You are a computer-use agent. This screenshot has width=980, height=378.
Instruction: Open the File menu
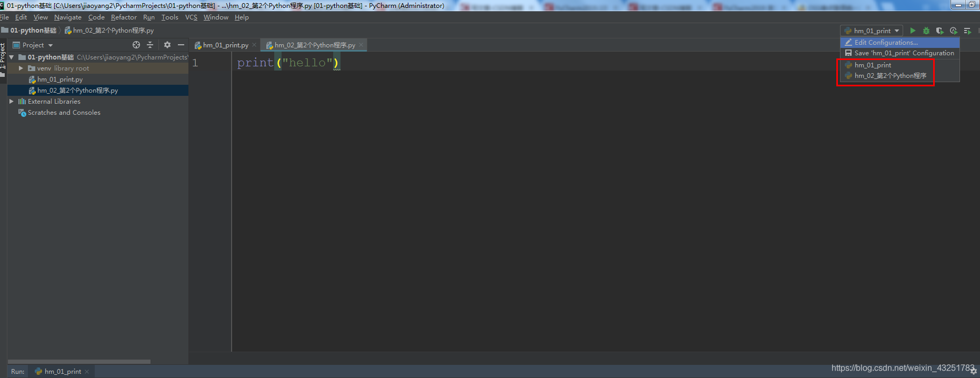tap(4, 17)
